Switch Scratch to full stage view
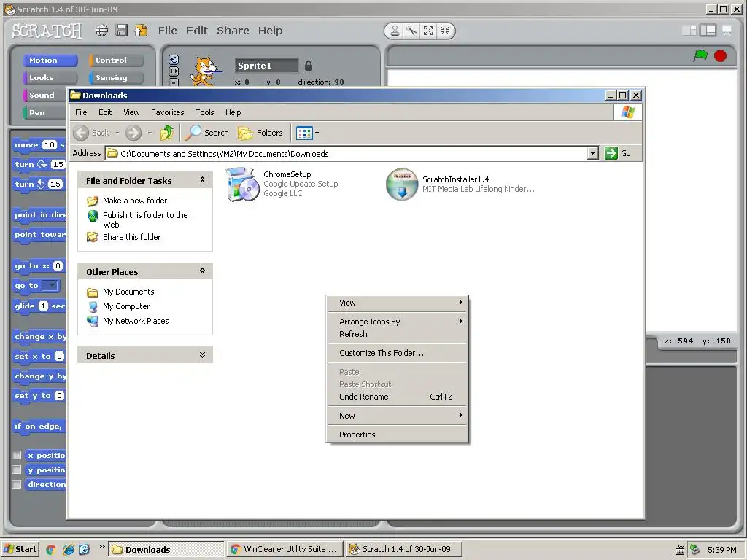747x560 pixels. click(708, 31)
